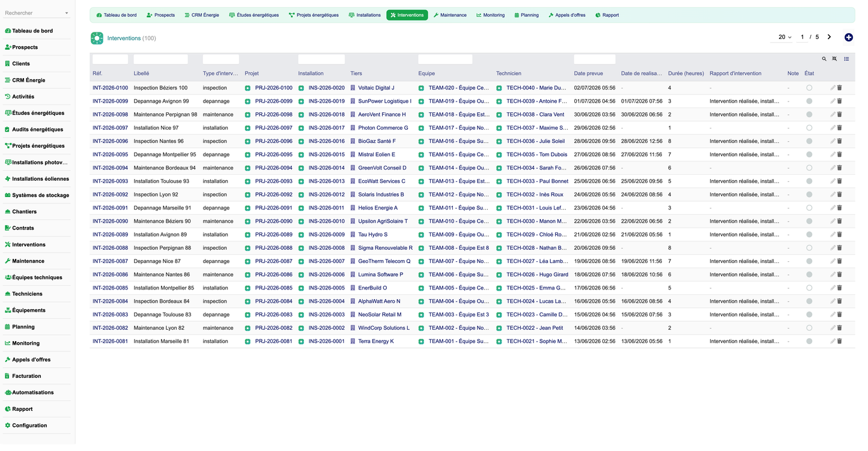Toggle État circle for INT-2026-0100
The height and width of the screenshot is (451, 868).
coord(809,88)
